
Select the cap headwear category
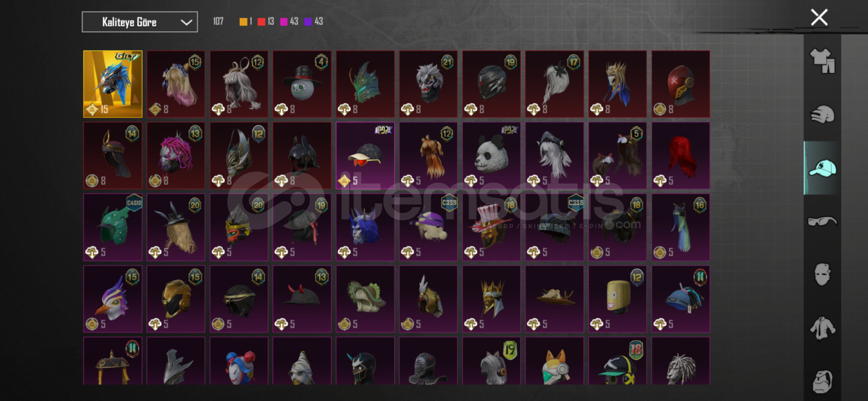[x=822, y=168]
